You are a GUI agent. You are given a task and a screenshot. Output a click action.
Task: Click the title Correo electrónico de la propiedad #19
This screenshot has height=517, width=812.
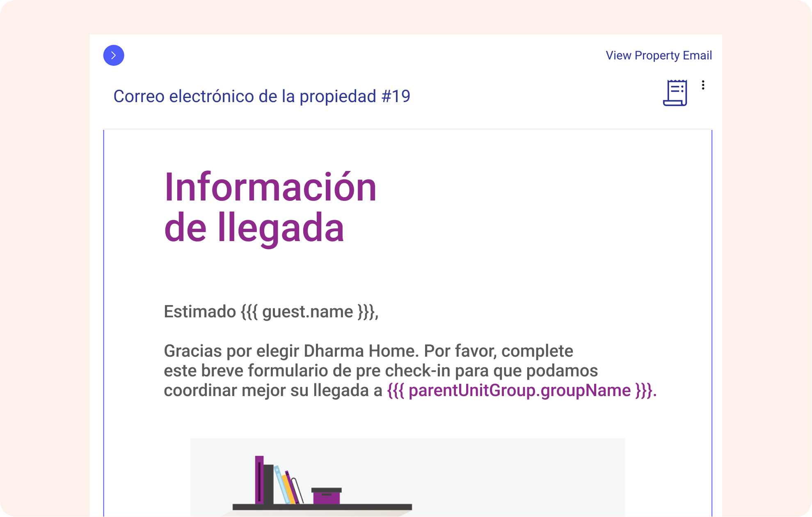261,96
